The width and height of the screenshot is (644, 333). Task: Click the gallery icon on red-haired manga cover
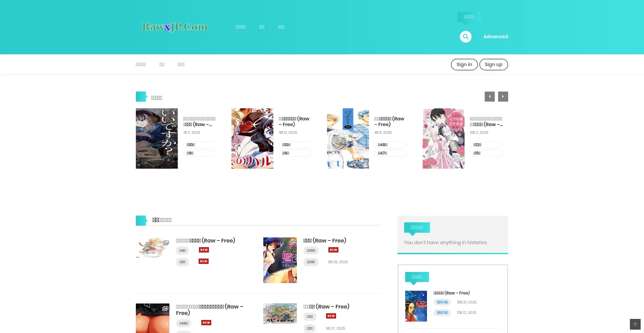pyautogui.click(x=293, y=242)
